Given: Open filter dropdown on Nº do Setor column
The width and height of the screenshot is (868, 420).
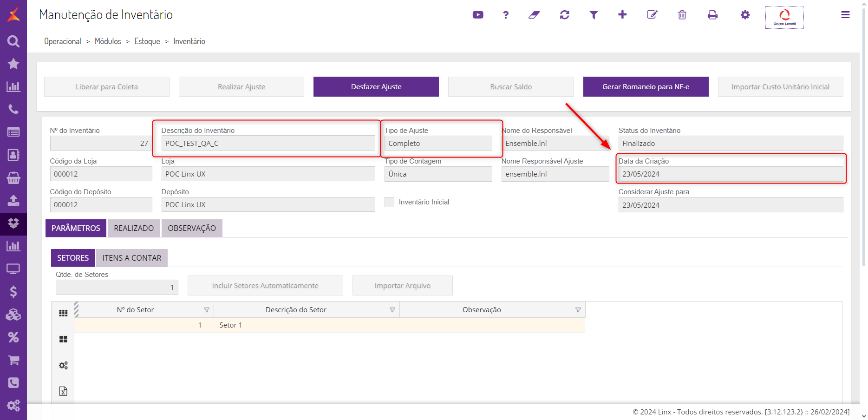Looking at the screenshot, I should 207,310.
